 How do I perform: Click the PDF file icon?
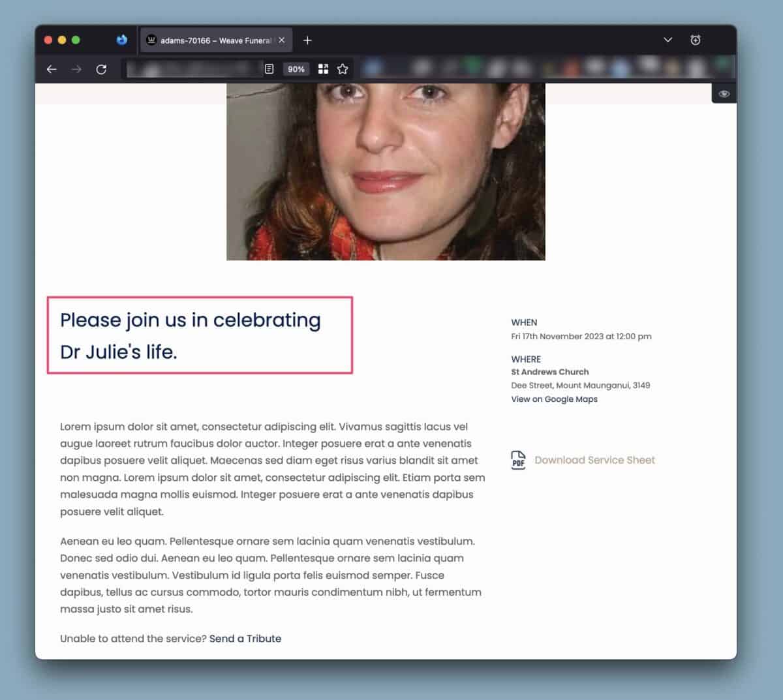pyautogui.click(x=518, y=460)
